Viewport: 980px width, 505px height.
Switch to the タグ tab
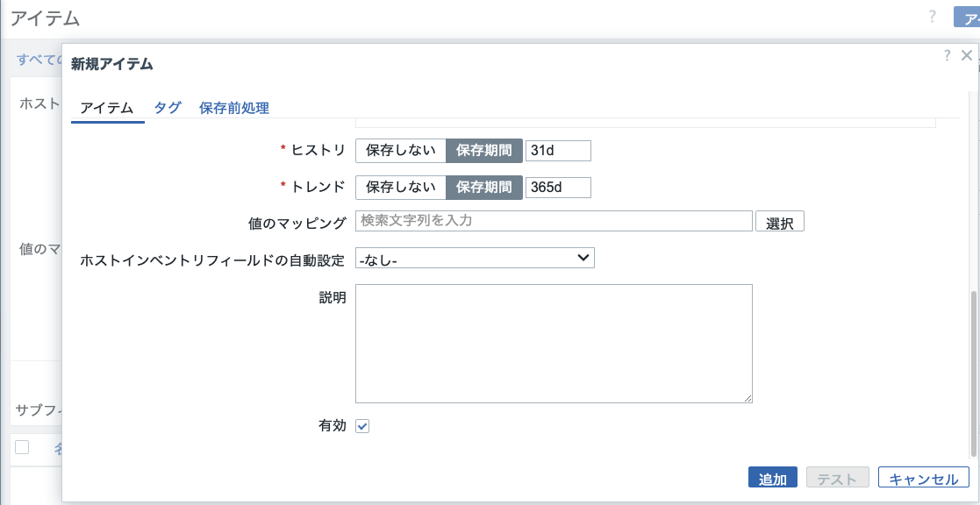click(x=167, y=108)
